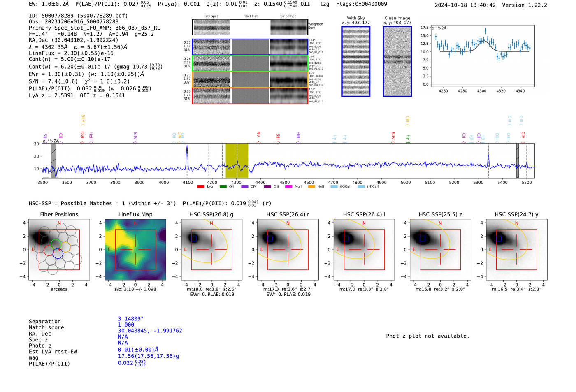
Task: Click the red Lyα legend swatch
Action: point(201,187)
